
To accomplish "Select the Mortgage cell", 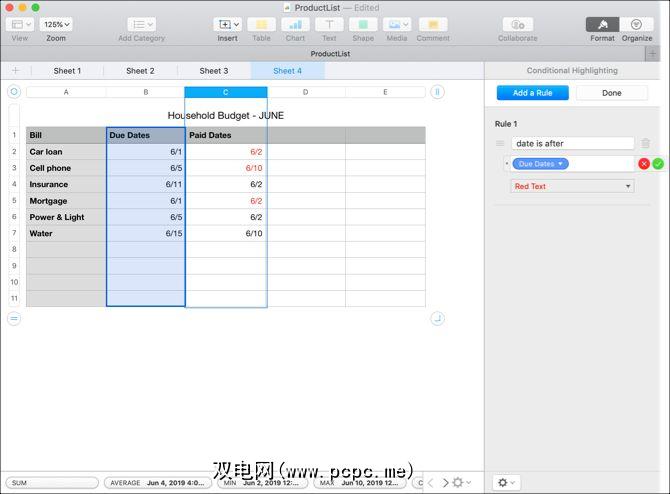I will coord(66,201).
